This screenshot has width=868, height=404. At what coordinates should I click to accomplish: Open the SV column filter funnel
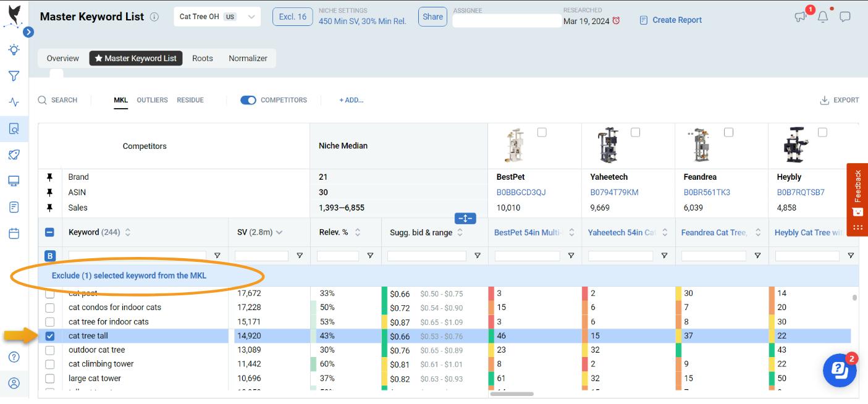tap(300, 256)
